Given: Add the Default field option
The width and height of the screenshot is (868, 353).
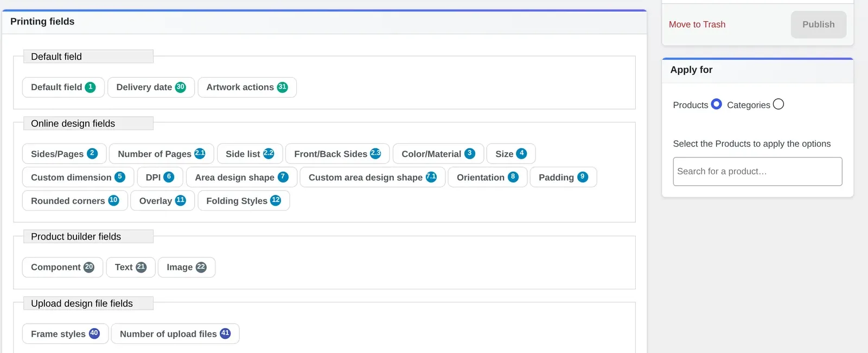Looking at the screenshot, I should pos(63,87).
